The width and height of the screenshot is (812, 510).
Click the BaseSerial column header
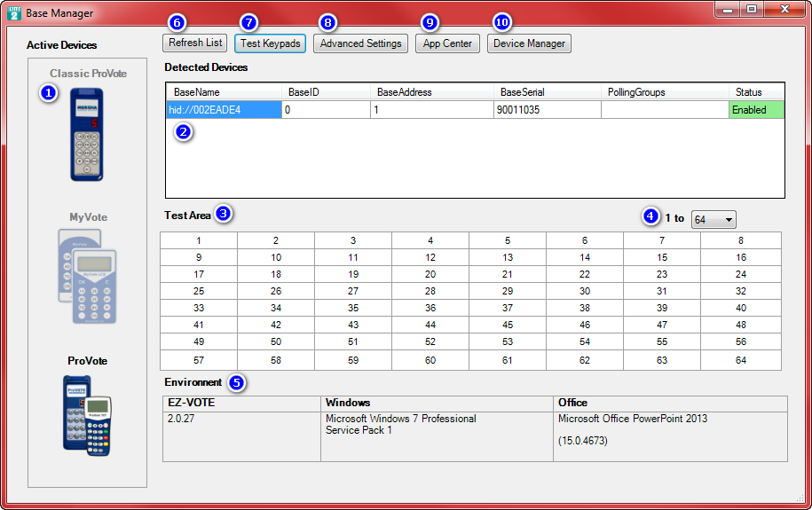[547, 92]
